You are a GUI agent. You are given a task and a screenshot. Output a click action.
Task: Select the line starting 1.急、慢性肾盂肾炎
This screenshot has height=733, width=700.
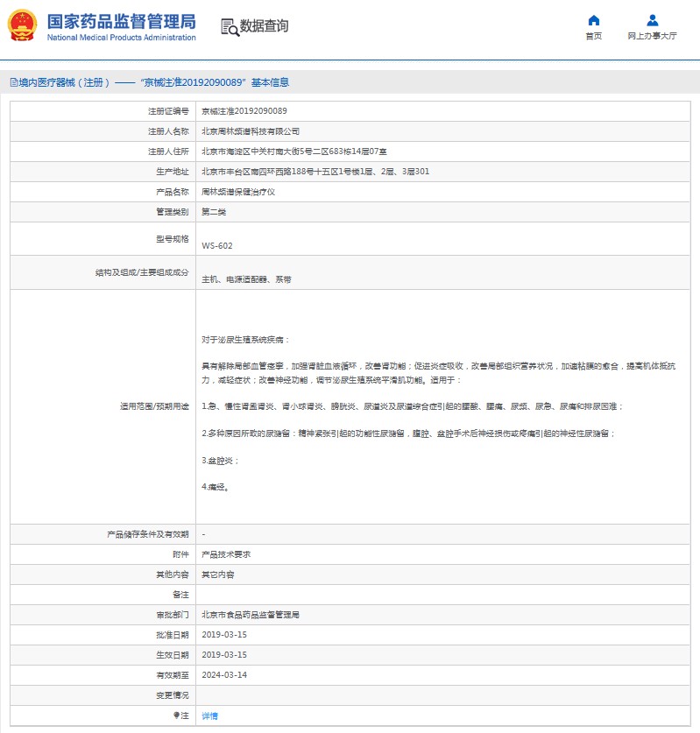click(x=413, y=406)
